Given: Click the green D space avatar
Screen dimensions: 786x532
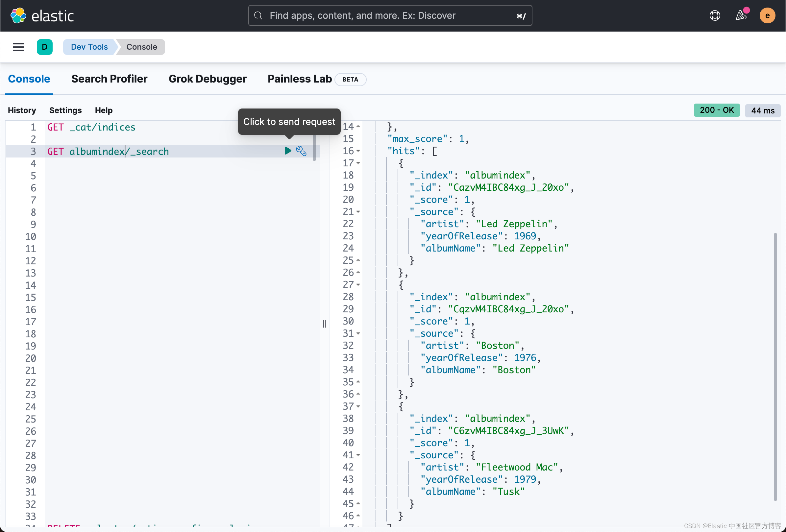Looking at the screenshot, I should pos(44,47).
